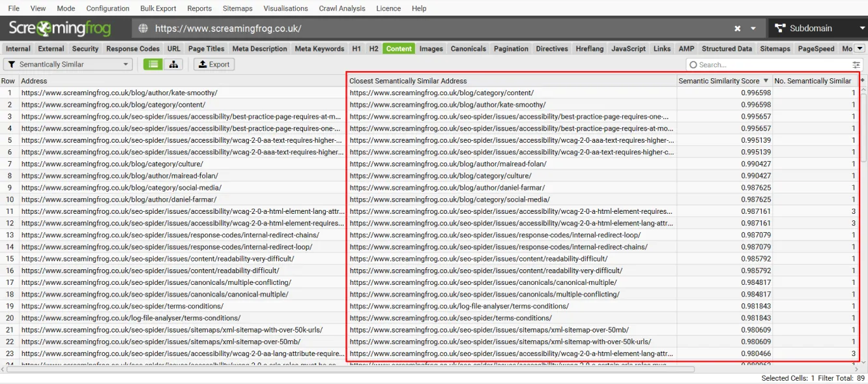868x384 pixels.
Task: Open the Semantically Similar filter dropdown
Action: pos(126,64)
